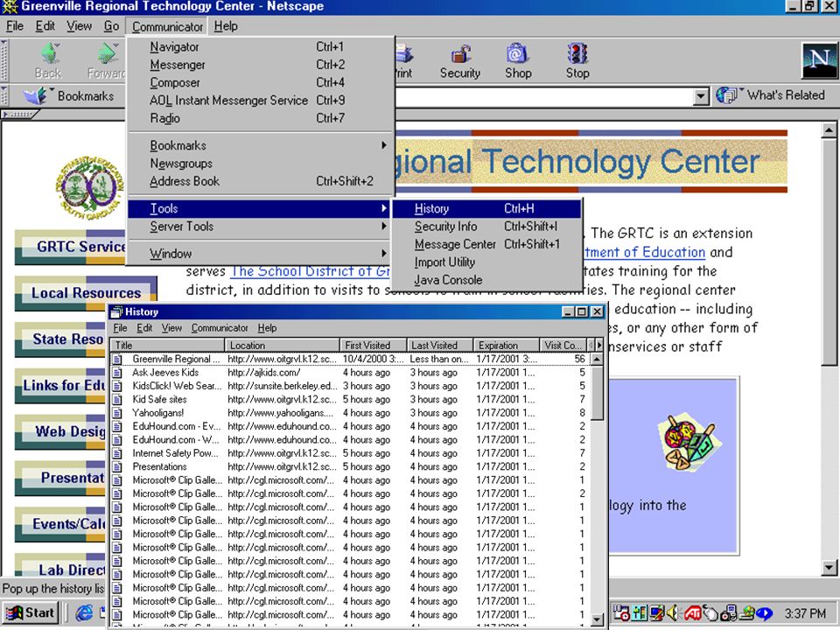
Task: Open Message Center from Tools submenu
Action: [487, 244]
